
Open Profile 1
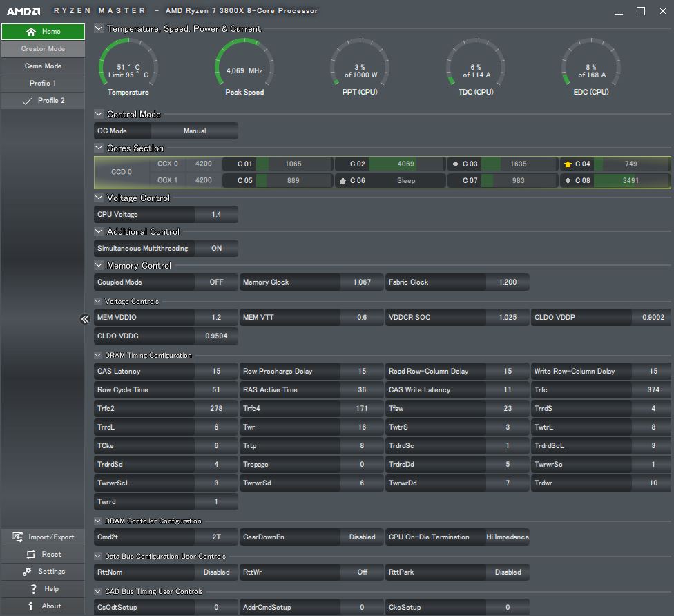pos(43,84)
